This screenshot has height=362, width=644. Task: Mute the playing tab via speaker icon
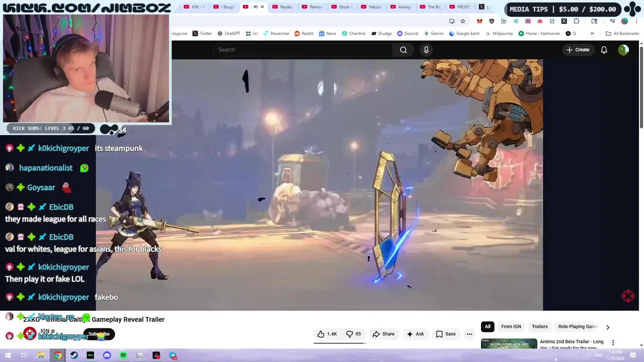point(255,7)
